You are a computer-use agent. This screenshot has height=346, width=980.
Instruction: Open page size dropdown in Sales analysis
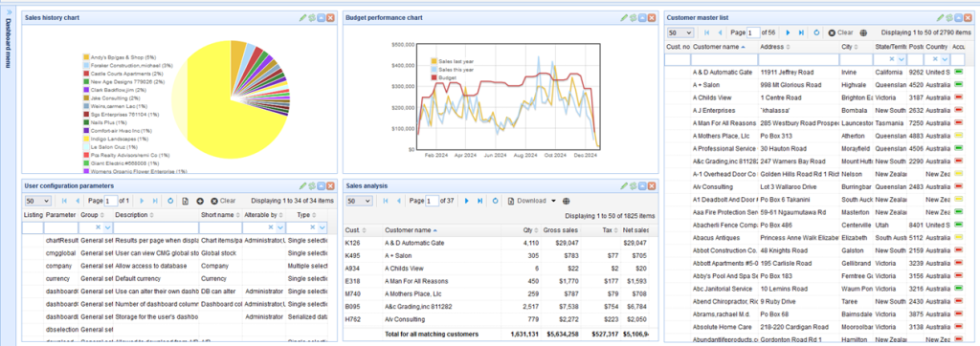(359, 201)
